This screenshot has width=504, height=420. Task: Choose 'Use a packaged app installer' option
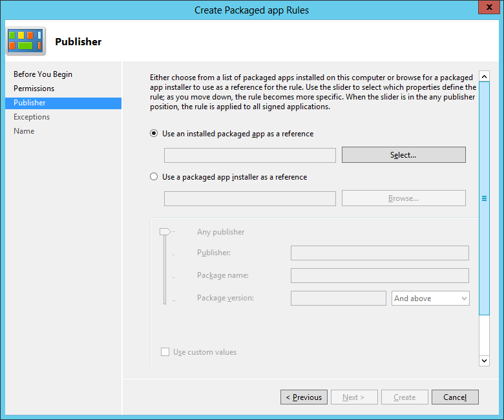pyautogui.click(x=154, y=176)
